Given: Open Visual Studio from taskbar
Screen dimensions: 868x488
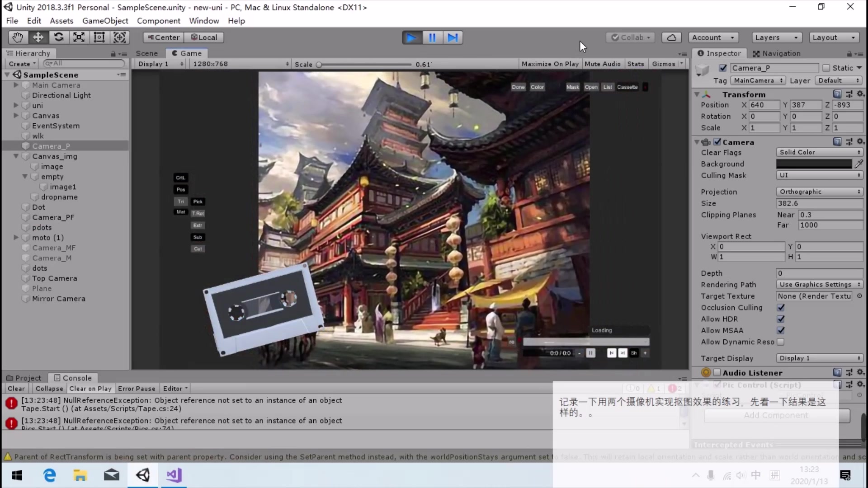Looking at the screenshot, I should coord(174,475).
